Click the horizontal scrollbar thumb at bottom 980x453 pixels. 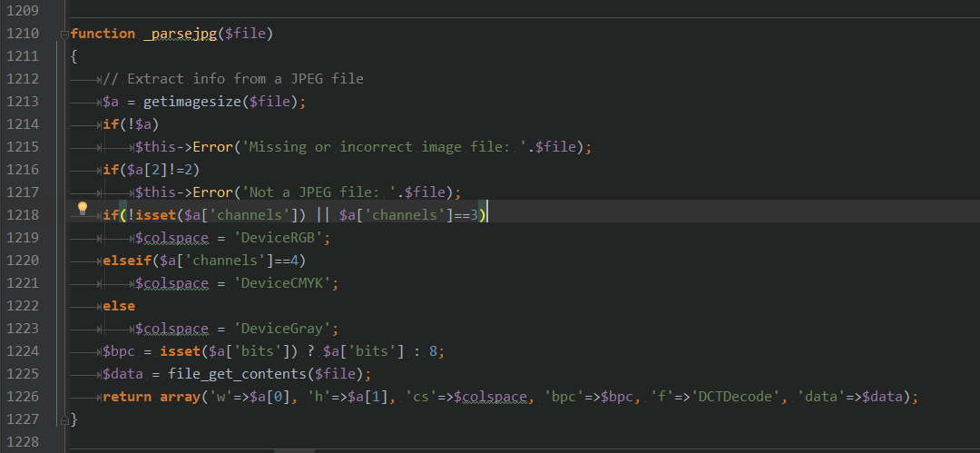[x=294, y=450]
